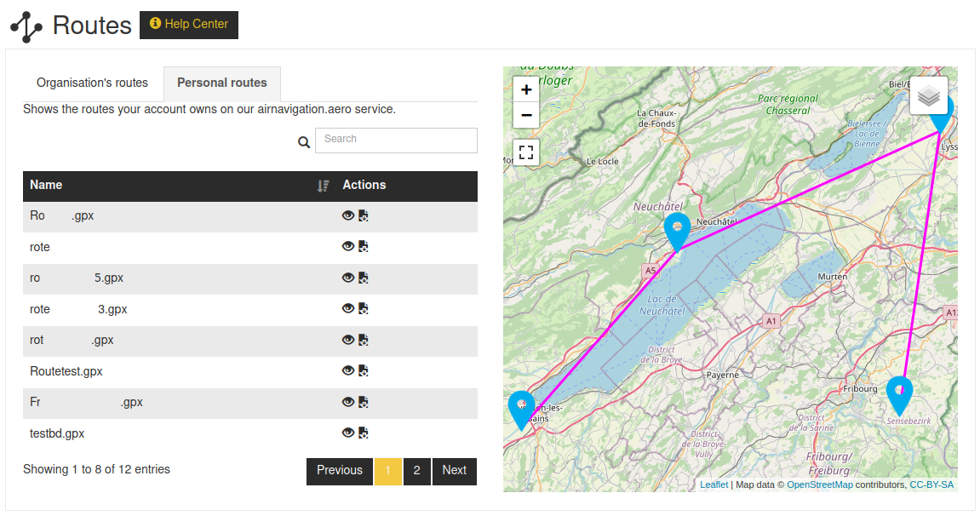
Task: Toggle fullscreen map view
Action: [526, 152]
